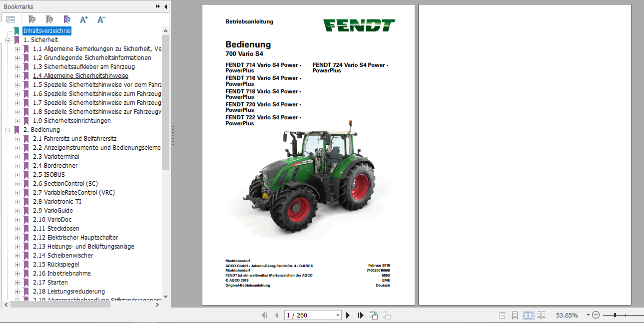Screen dimensions: 644x323
Task: Decrease bookmark text size with A-
Action: click(x=101, y=19)
